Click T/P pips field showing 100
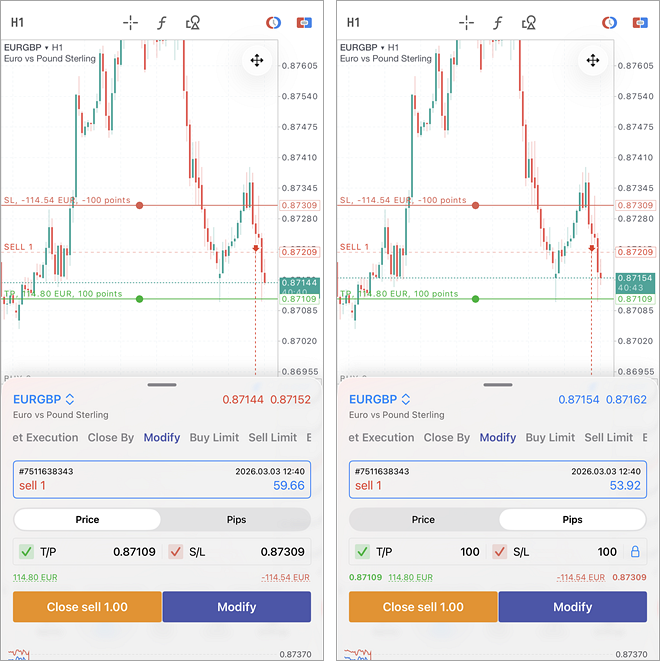Image resolution: width=660 pixels, height=661 pixels. (x=470, y=551)
